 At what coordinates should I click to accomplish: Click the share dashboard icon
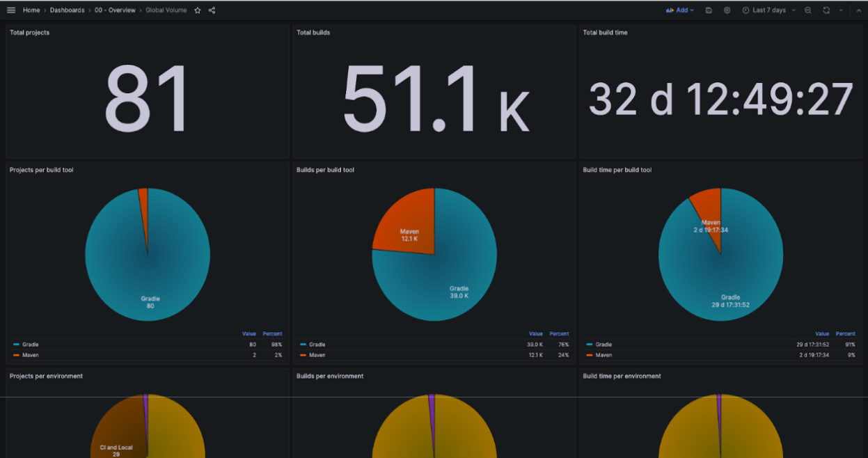click(x=212, y=10)
